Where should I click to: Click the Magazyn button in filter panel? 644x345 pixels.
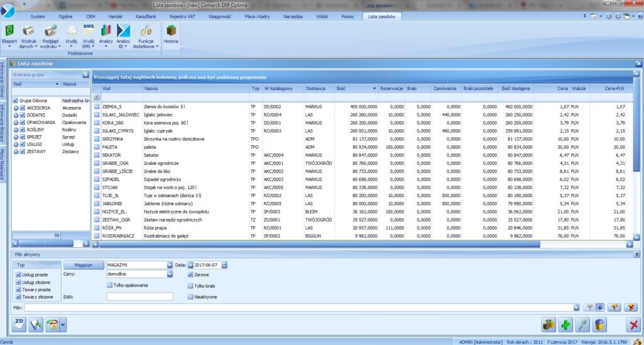click(84, 265)
